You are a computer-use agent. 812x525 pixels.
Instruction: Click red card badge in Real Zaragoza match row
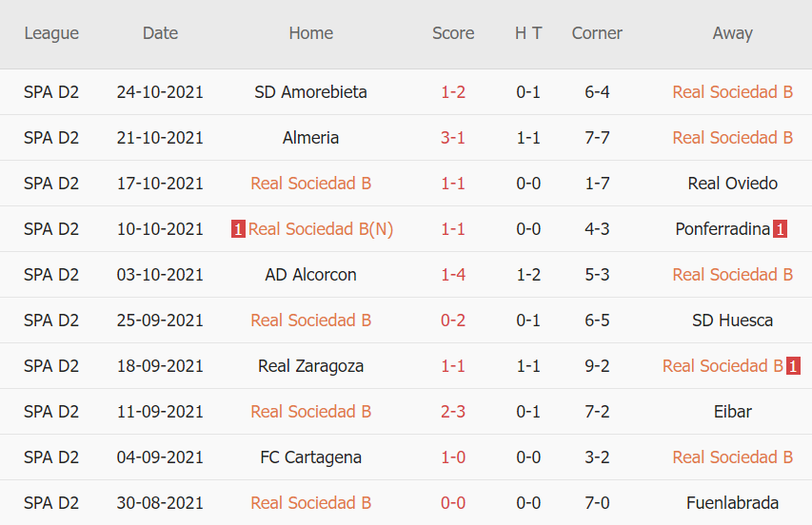793,366
